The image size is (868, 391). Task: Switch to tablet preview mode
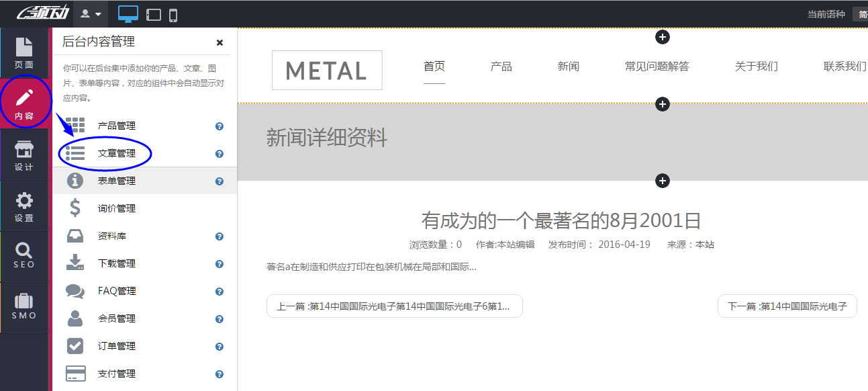153,13
